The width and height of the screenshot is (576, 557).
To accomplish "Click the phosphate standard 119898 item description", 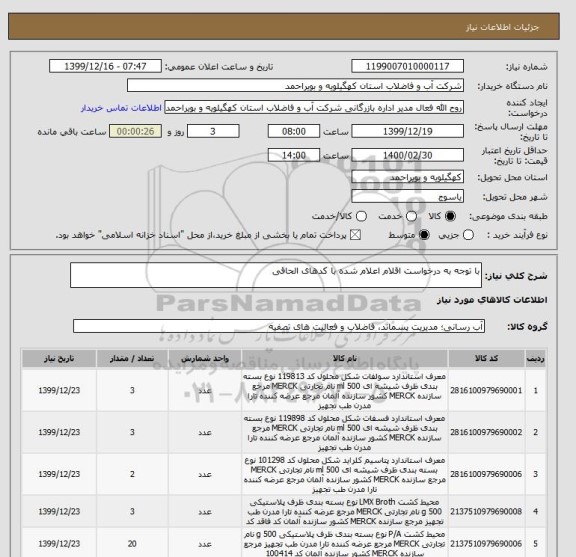I will coord(345,433).
